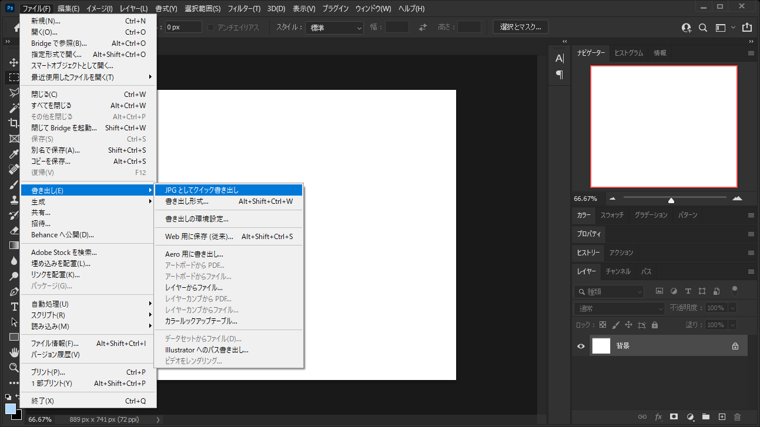The image size is (760, 427).
Task: Choose Web 用に保存 (従来)...
Action: tap(229, 237)
